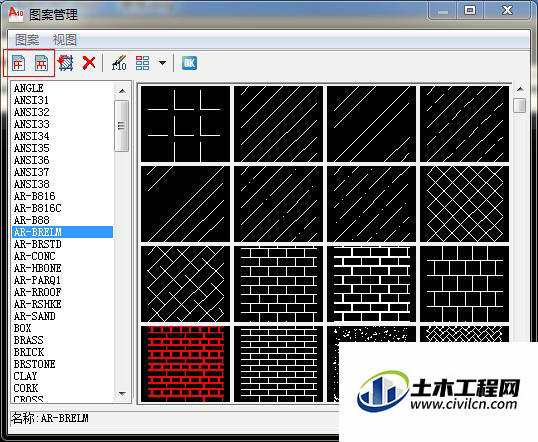Open the 视图 menu
Viewport: 538px width, 442px height.
[65, 40]
